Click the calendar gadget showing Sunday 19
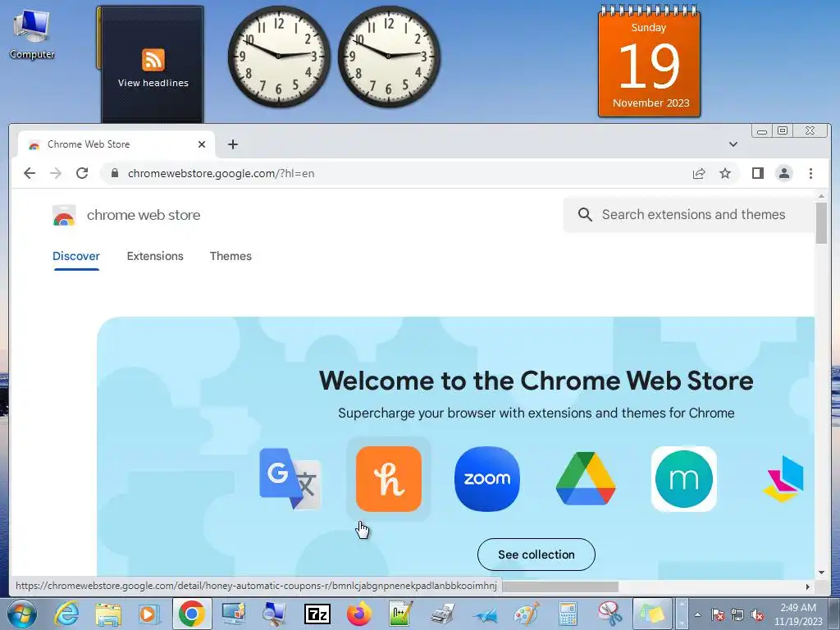 pos(650,62)
